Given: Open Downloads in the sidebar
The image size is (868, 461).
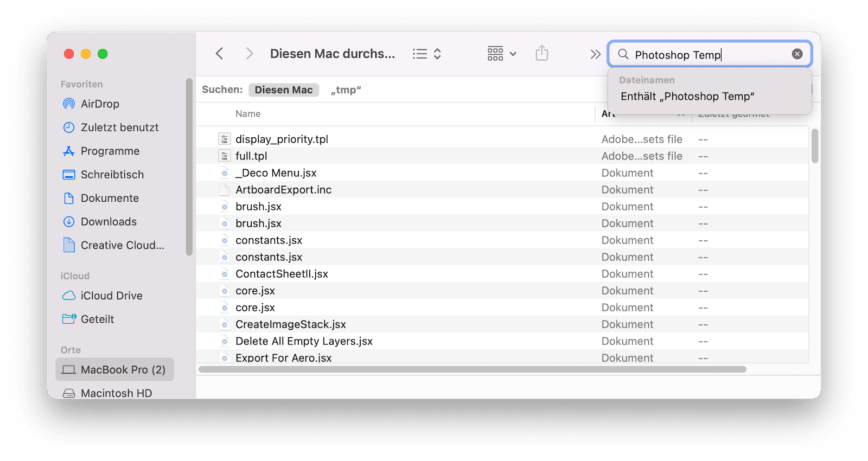Looking at the screenshot, I should 108,222.
